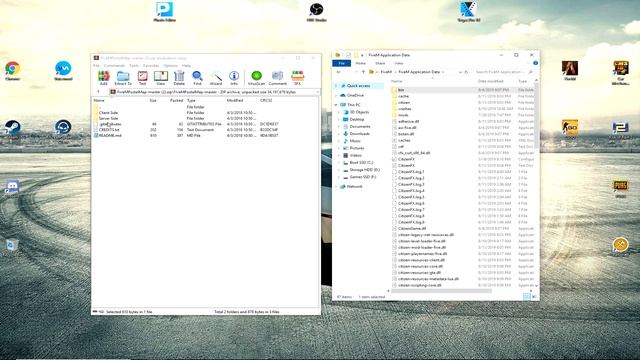Open the Discord desktop shortcut
Screen dimensions: 640x360
coord(12,187)
